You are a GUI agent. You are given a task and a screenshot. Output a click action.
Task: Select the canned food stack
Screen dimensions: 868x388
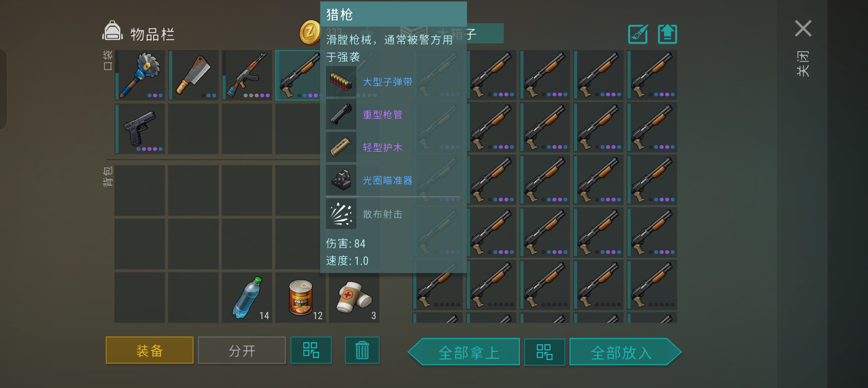coord(301,298)
